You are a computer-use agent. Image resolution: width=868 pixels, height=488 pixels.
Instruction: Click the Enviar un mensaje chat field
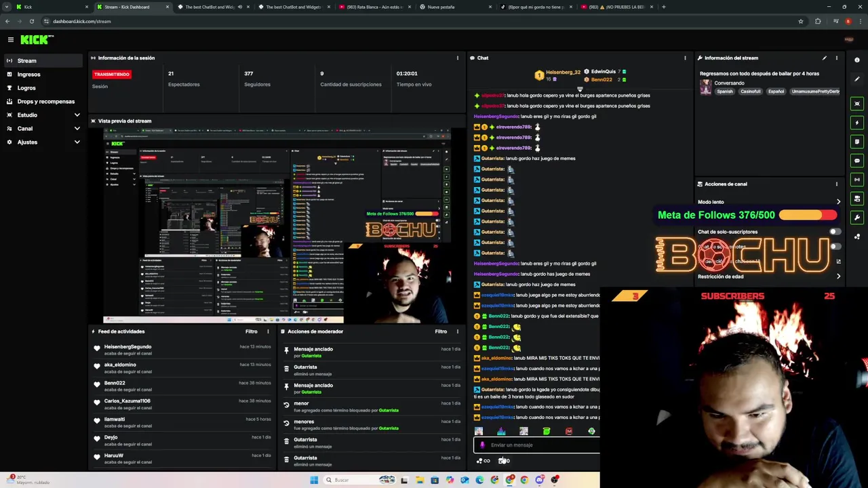click(536, 445)
